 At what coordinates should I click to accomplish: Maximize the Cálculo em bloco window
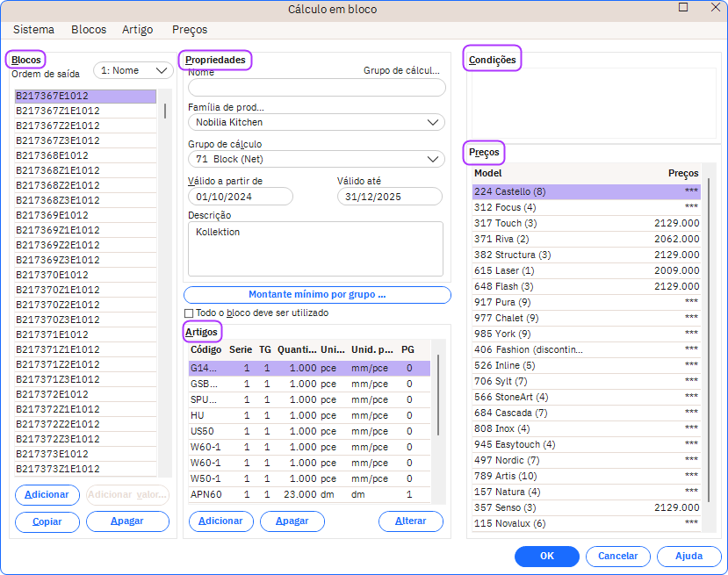[x=683, y=8]
